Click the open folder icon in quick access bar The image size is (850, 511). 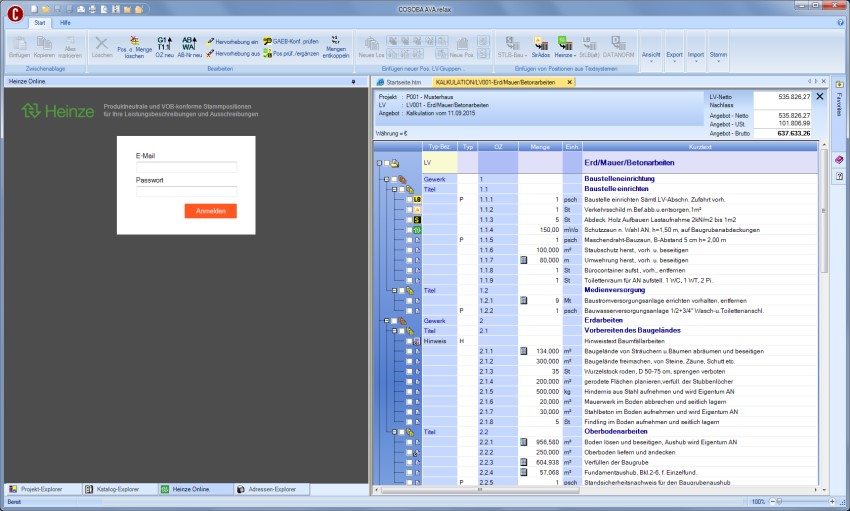(x=46, y=9)
